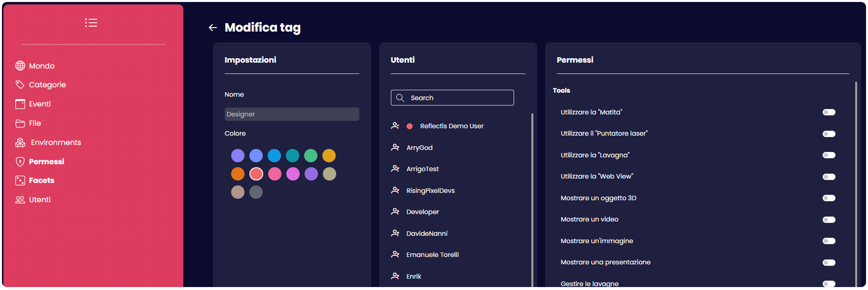Click the globe icon for Mondo
Screen dimensions: 868x290
(20, 66)
